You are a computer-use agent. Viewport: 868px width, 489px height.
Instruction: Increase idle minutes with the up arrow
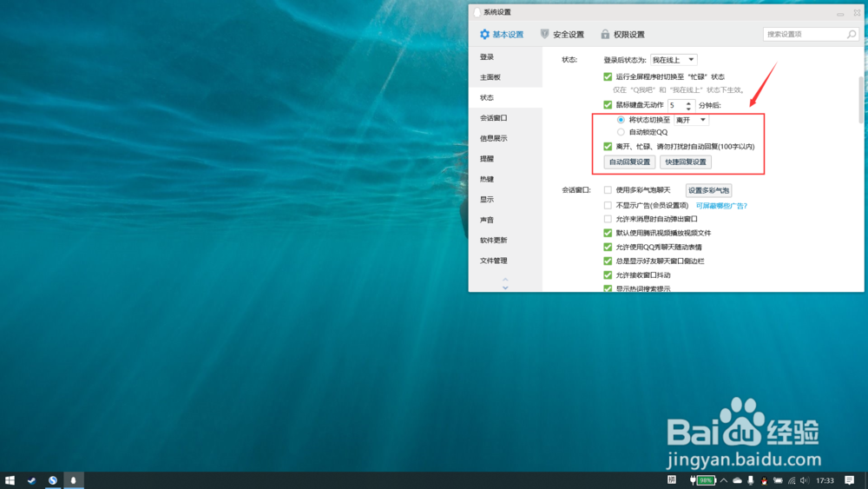(688, 102)
